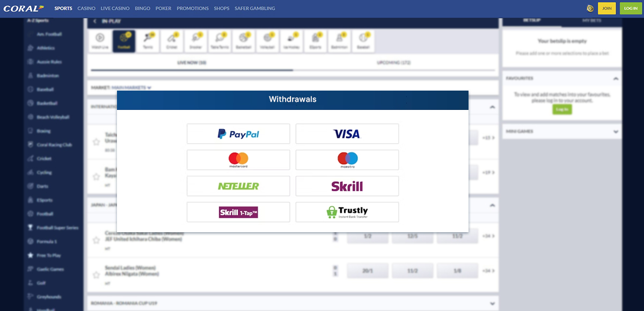The image size is (644, 311).
Task: Expand the Mini Games panel
Action: coord(616,131)
